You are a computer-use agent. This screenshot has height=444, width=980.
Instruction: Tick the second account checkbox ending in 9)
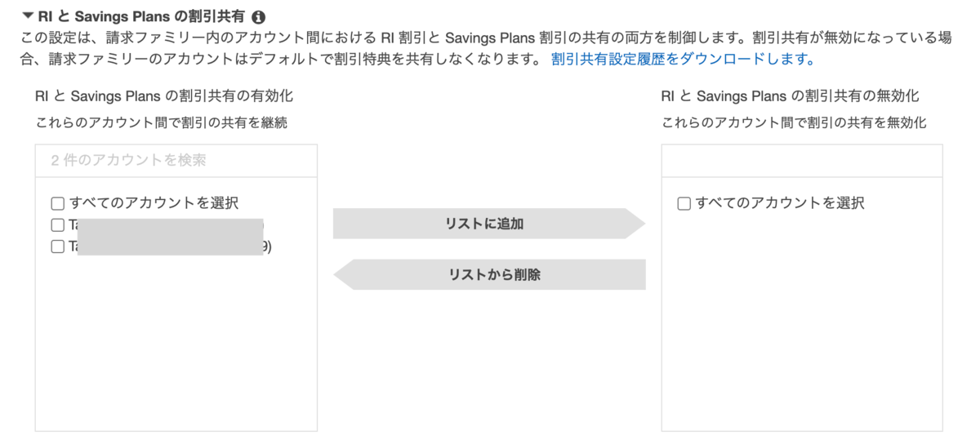[x=57, y=246]
